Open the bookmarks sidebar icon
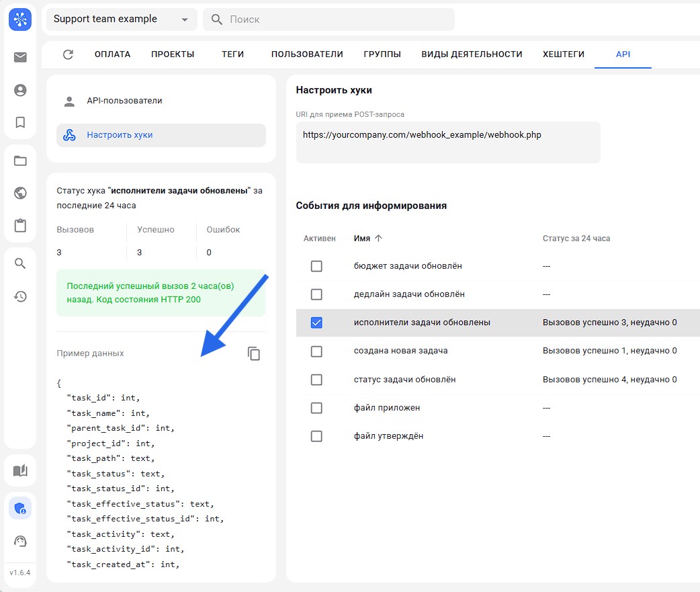Screen dimensions: 700x592 20,122
